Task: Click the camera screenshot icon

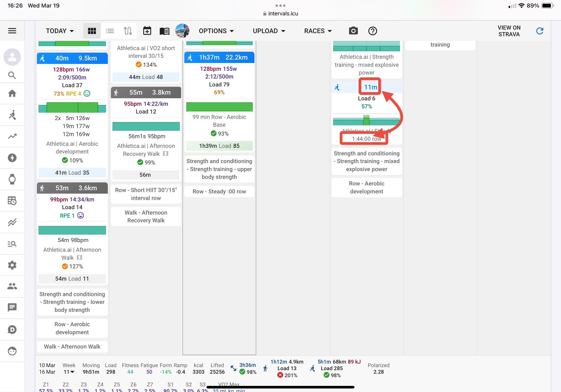Action: (x=353, y=31)
